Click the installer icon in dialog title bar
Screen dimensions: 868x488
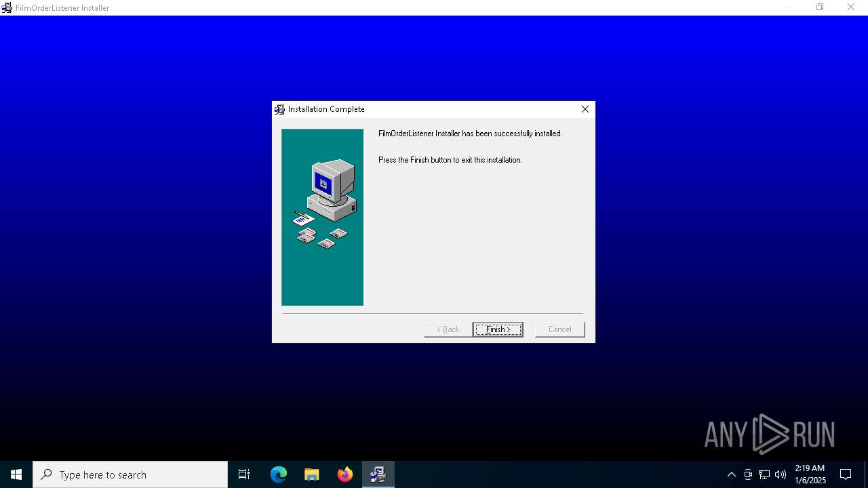click(x=279, y=109)
